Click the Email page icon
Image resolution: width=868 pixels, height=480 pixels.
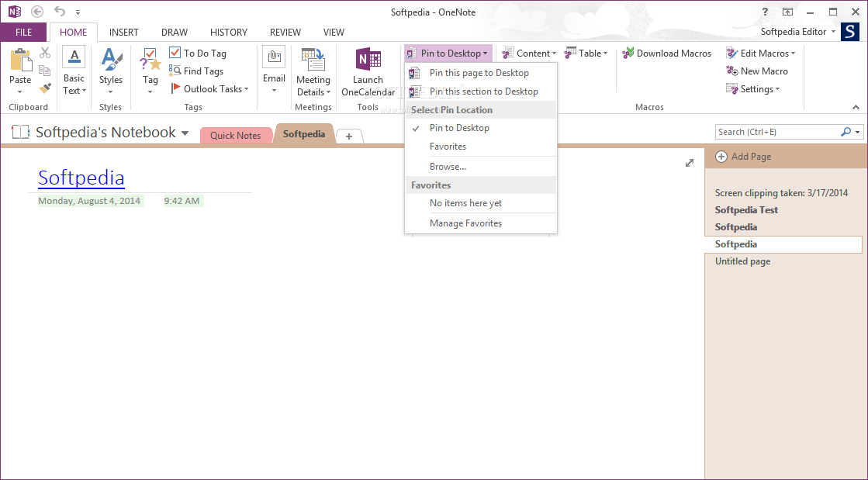point(274,57)
